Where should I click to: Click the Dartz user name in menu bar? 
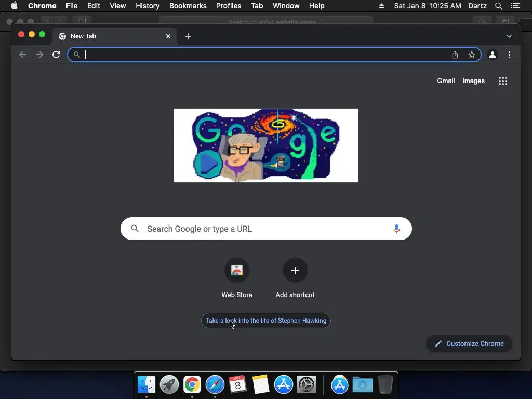tap(477, 6)
